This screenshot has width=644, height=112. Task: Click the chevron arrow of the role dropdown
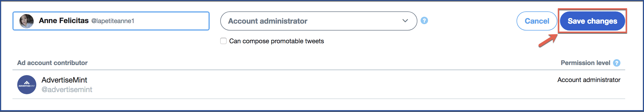(x=405, y=21)
